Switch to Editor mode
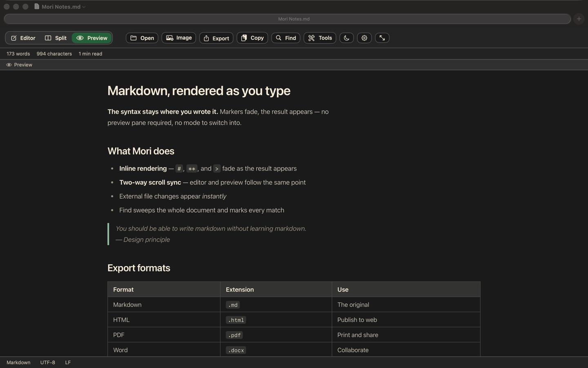Viewport: 588px width, 368px height. point(23,38)
